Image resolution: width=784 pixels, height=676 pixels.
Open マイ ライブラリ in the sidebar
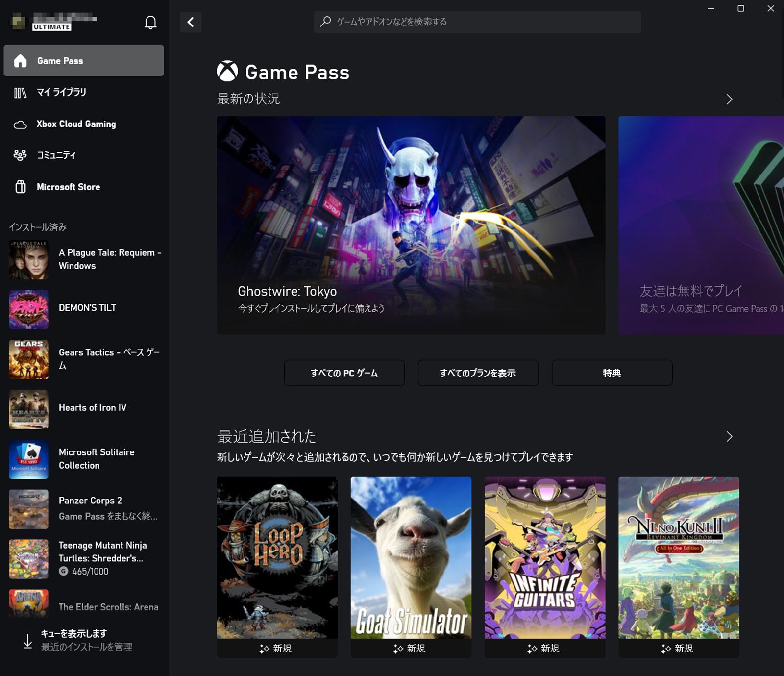point(84,92)
